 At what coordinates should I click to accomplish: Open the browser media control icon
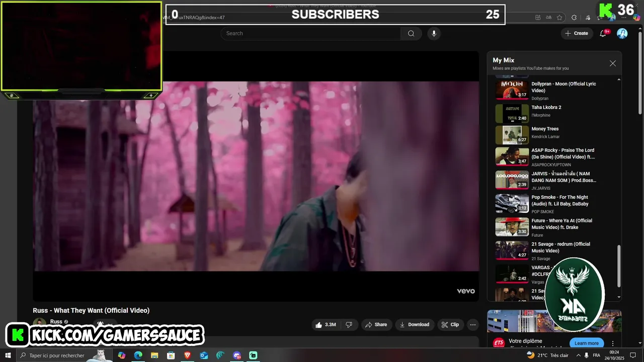click(x=588, y=18)
